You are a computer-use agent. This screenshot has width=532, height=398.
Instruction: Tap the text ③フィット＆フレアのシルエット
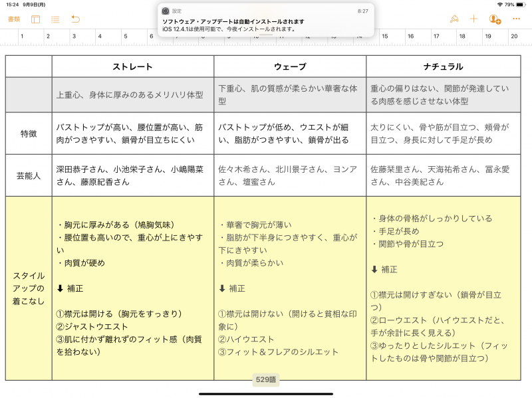coord(278,352)
